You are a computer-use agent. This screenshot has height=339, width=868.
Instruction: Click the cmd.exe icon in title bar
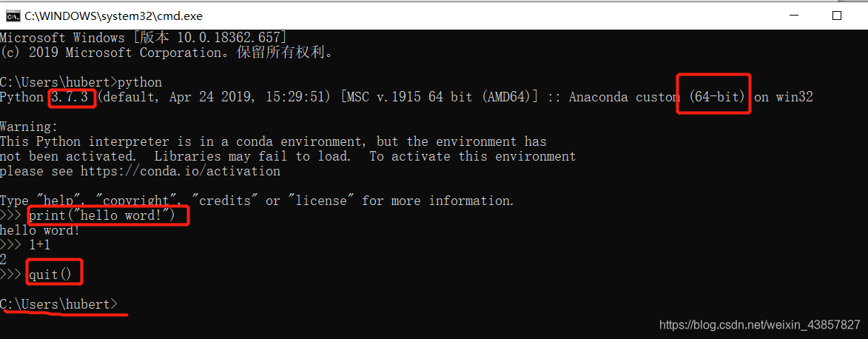(13, 16)
